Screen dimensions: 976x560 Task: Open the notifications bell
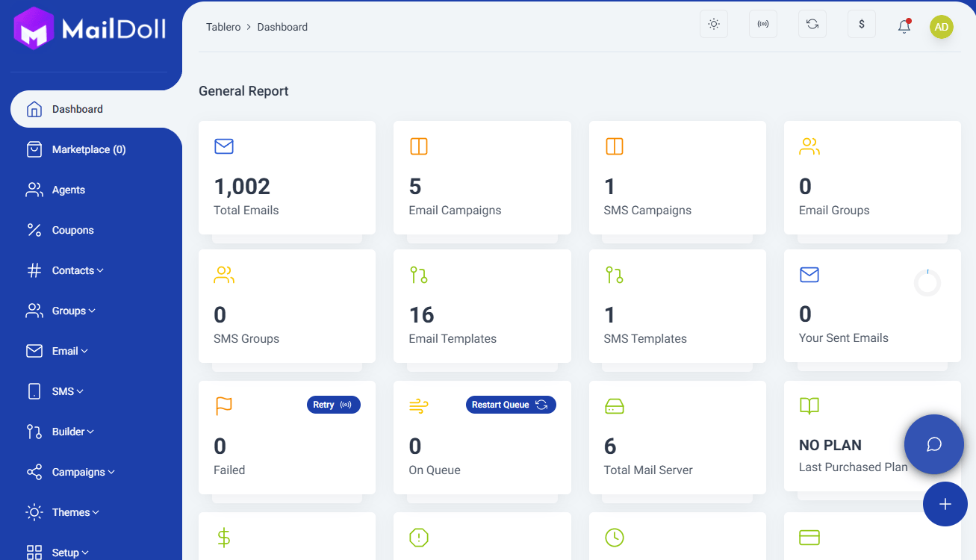coord(904,26)
